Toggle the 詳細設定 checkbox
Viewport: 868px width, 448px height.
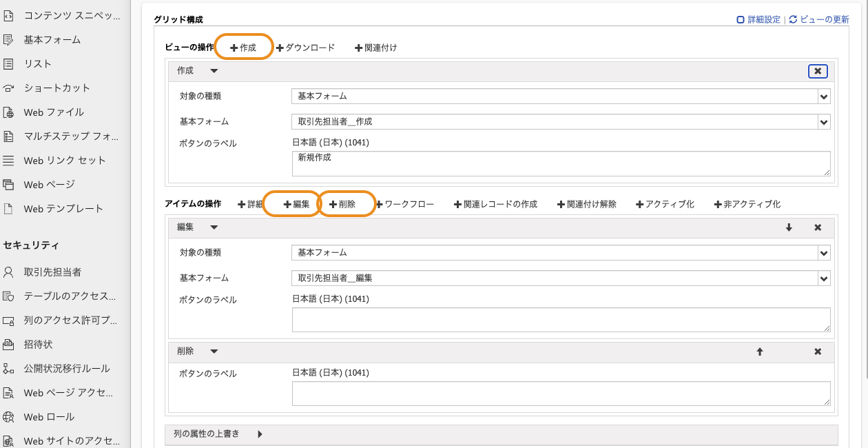[x=741, y=20]
